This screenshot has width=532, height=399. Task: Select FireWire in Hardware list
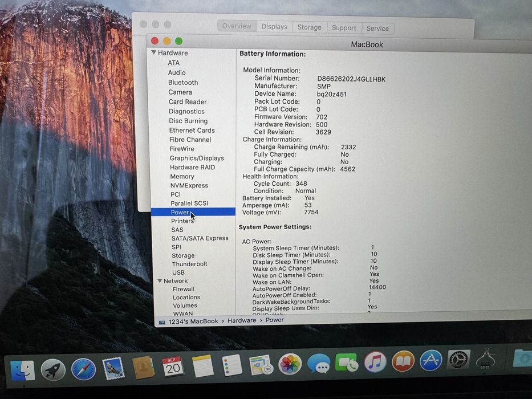coord(182,149)
